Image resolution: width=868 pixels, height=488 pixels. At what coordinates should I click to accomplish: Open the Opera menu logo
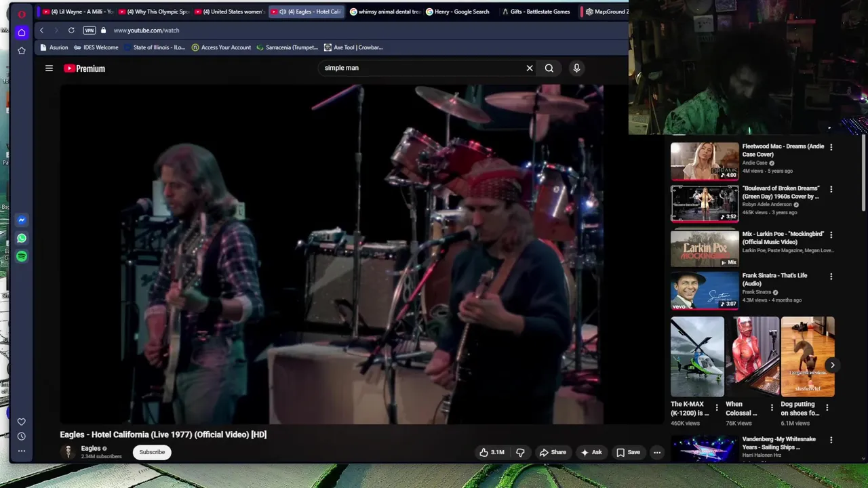pos(22,14)
